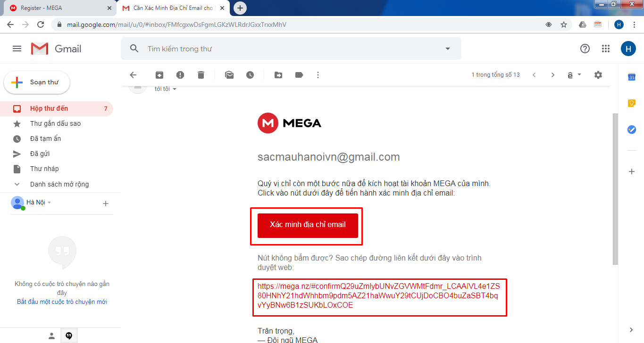The width and height of the screenshot is (644, 343).
Task: Expand search options dropdown arrow
Action: coord(448,49)
